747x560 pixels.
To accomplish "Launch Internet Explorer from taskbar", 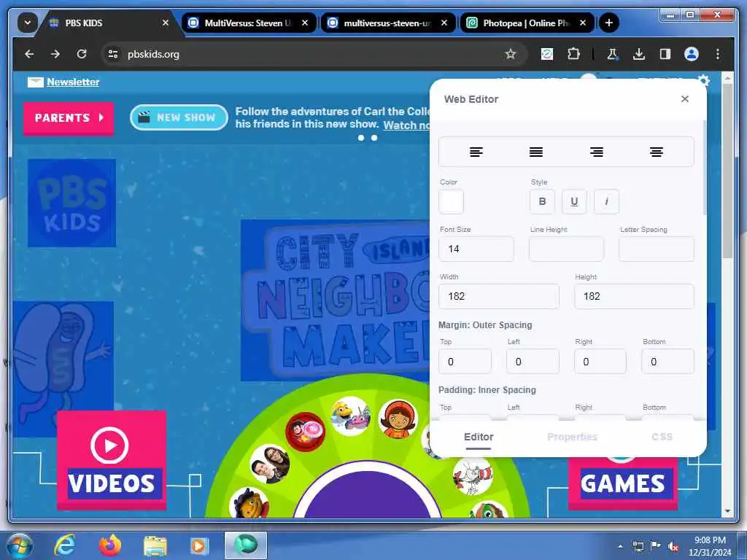I will tap(65, 545).
